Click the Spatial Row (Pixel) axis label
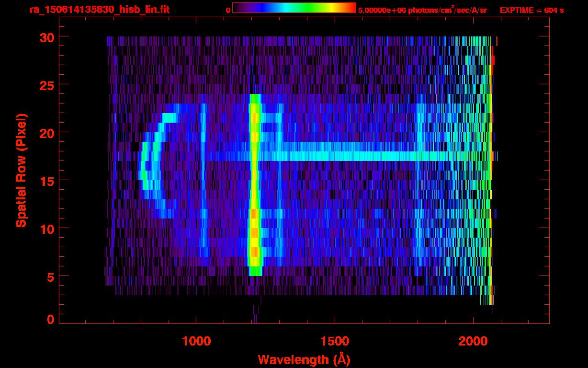The image size is (588, 368). pos(21,170)
